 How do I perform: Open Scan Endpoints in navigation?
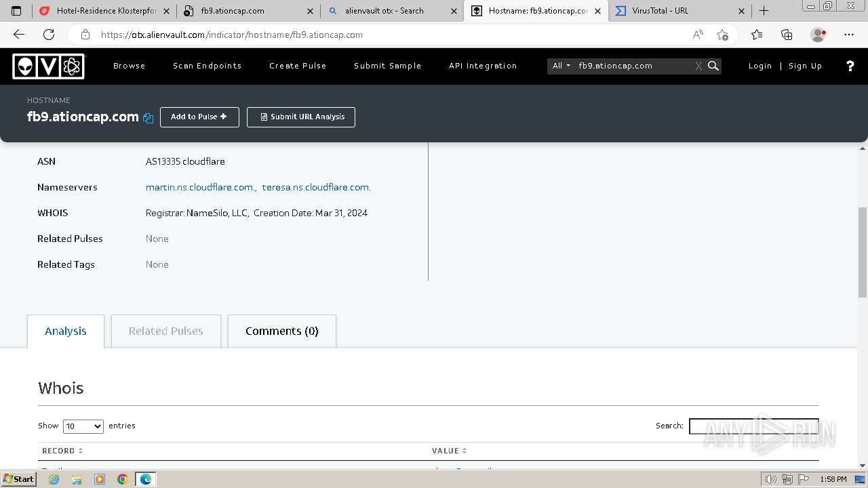click(x=208, y=66)
